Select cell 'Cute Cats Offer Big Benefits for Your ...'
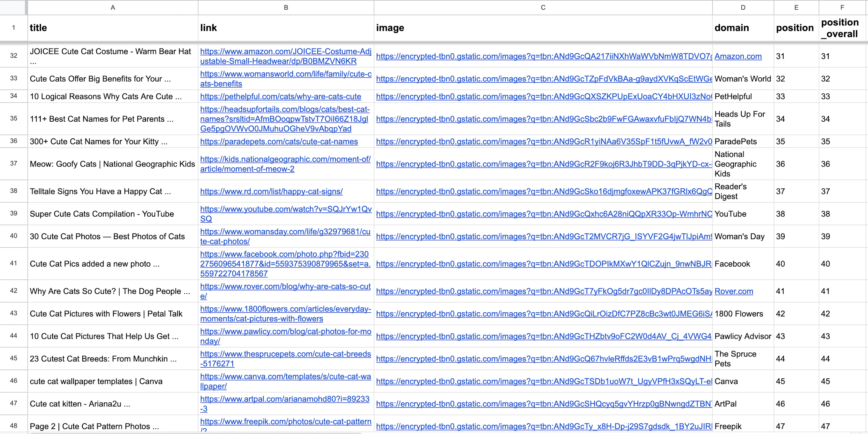Screen dimensions: 868x434 [x=113, y=78]
